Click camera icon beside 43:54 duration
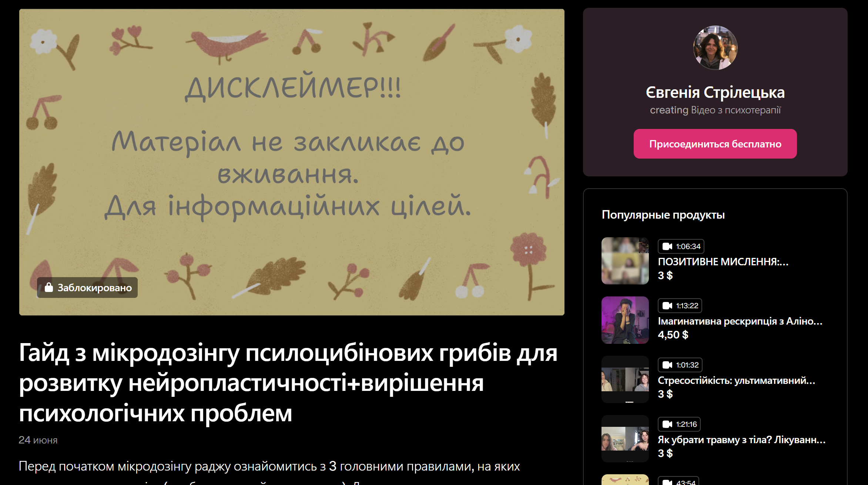 tap(667, 482)
